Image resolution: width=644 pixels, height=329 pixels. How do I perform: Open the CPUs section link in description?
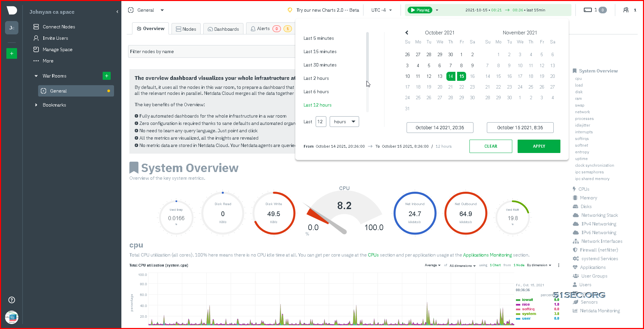(x=373, y=255)
